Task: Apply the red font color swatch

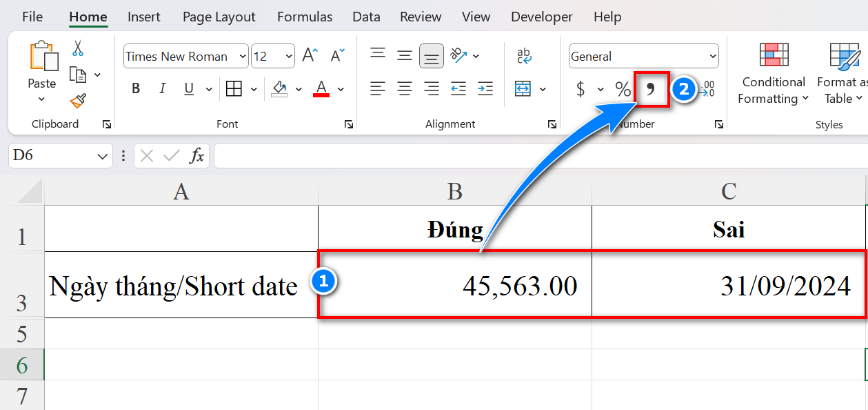Action: pyautogui.click(x=321, y=89)
